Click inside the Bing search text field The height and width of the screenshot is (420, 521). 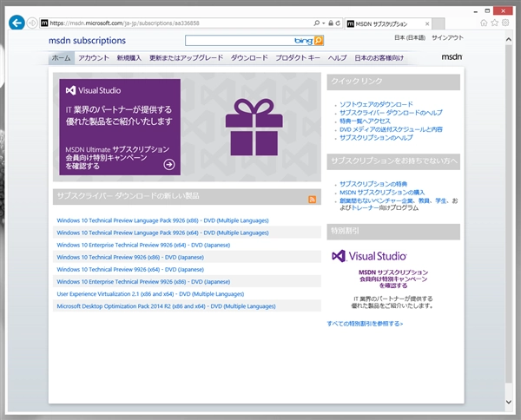tap(239, 41)
